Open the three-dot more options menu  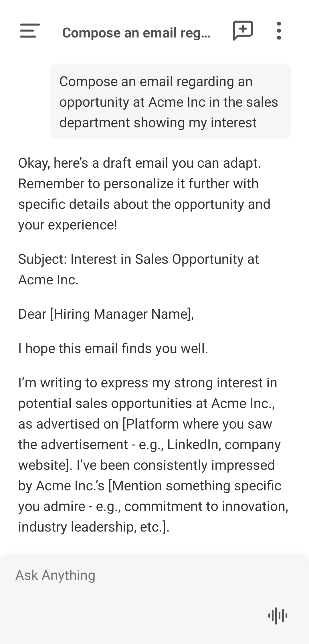tap(279, 31)
